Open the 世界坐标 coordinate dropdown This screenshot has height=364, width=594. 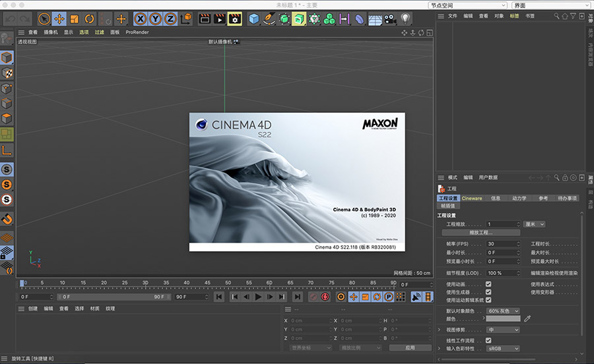311,348
